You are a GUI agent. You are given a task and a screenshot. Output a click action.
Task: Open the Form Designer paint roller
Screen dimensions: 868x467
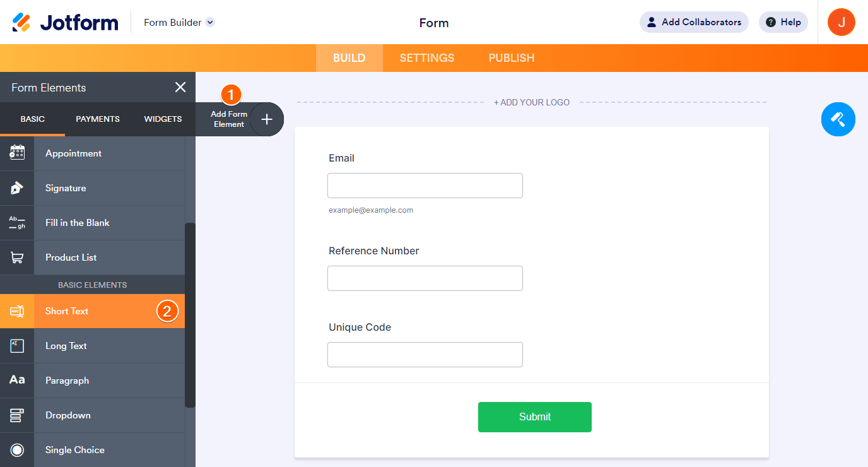click(x=838, y=119)
